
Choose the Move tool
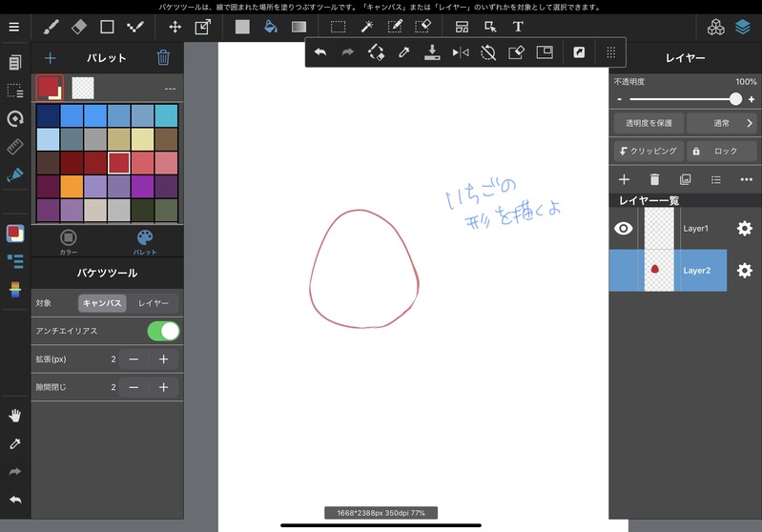175,27
